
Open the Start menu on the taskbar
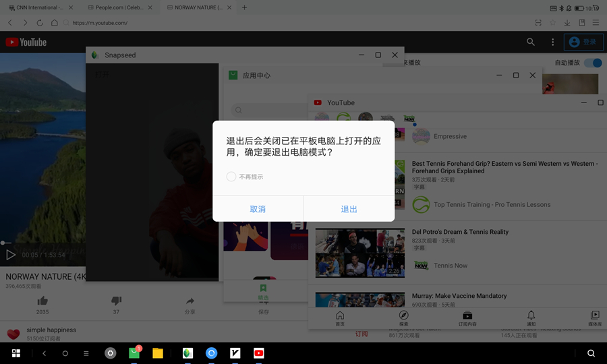16,353
